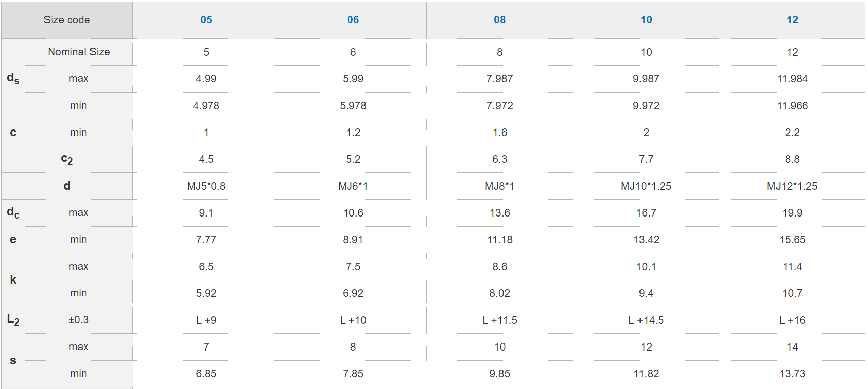Click the L +11.5 length cell
Viewport: 868px width, 389px height.
pos(499,320)
